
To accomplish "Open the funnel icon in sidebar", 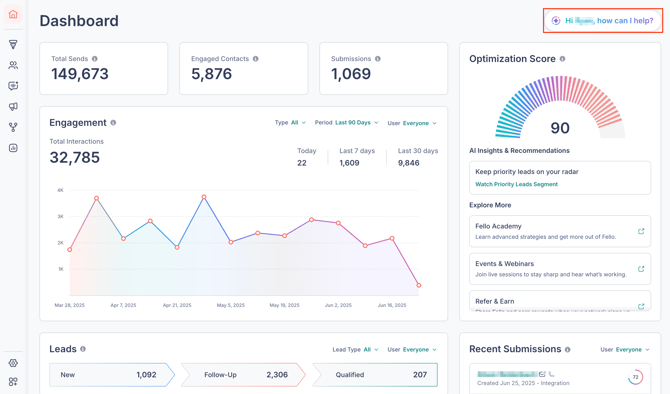I will point(13,44).
